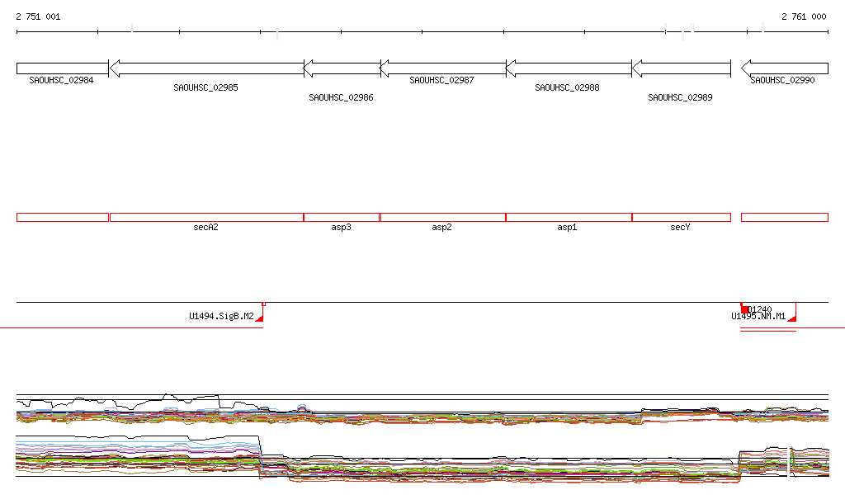Screen dimensions: 845x504
Task: Click the red asp3 annotation box
Action: pos(342,217)
